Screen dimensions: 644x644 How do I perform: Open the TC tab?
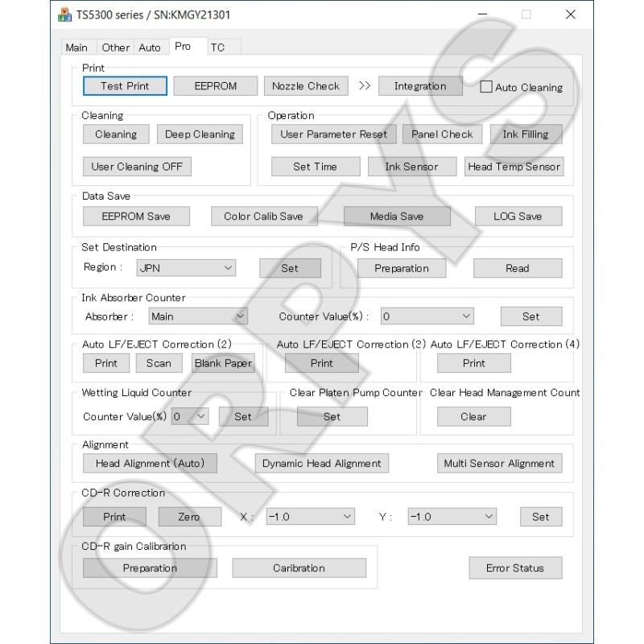[217, 47]
